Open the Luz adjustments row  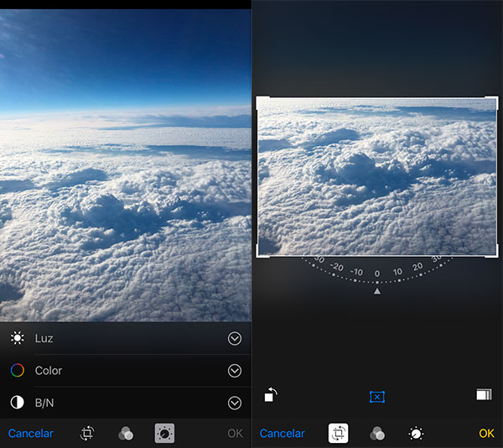pyautogui.click(x=126, y=339)
